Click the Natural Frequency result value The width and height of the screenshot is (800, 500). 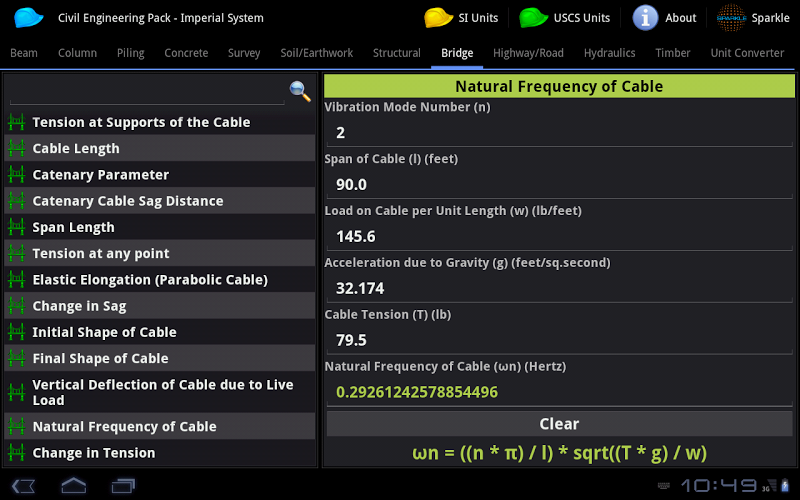click(x=417, y=392)
